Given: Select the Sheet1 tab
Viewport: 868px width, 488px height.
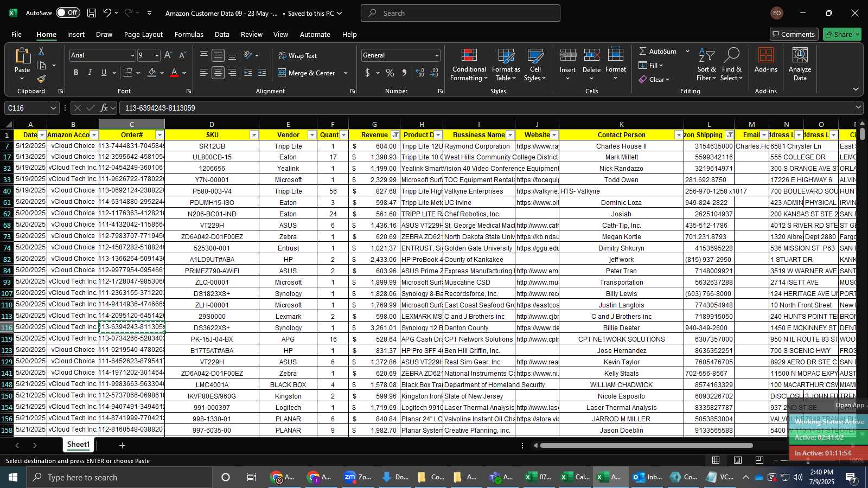Looking at the screenshot, I should click(x=78, y=445).
